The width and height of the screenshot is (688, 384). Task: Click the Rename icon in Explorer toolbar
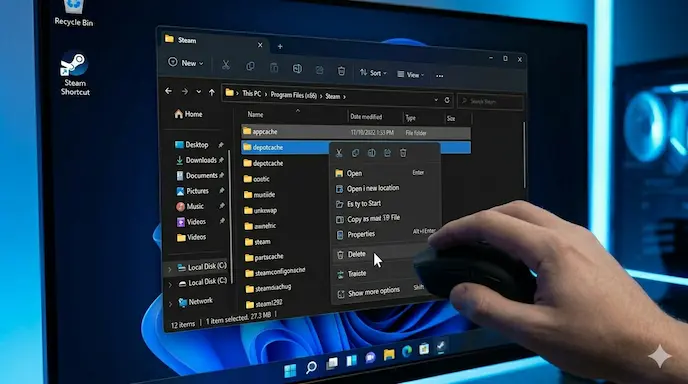point(297,68)
